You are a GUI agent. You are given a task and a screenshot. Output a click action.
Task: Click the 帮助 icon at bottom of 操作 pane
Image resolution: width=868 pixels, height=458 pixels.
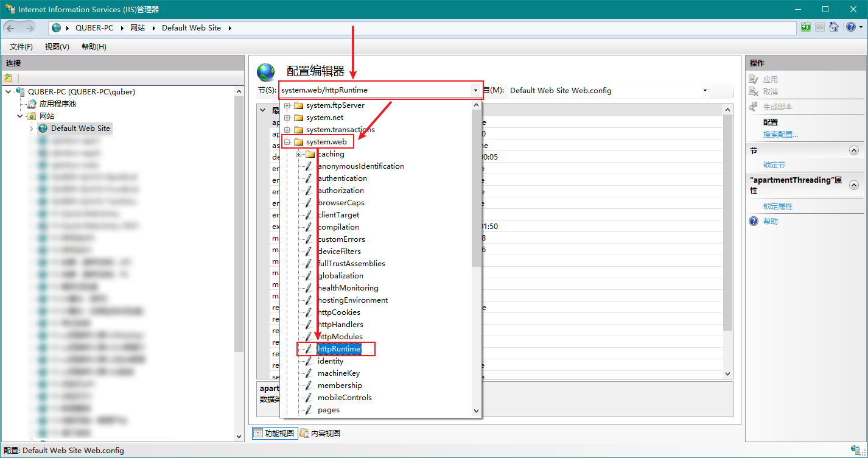pyautogui.click(x=753, y=220)
